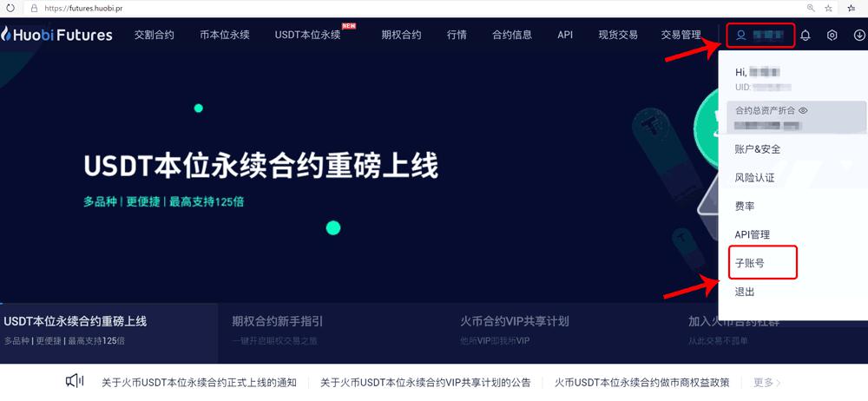This screenshot has height=401, width=868.
Task: Open the 现货交易 menu item
Action: coord(618,35)
